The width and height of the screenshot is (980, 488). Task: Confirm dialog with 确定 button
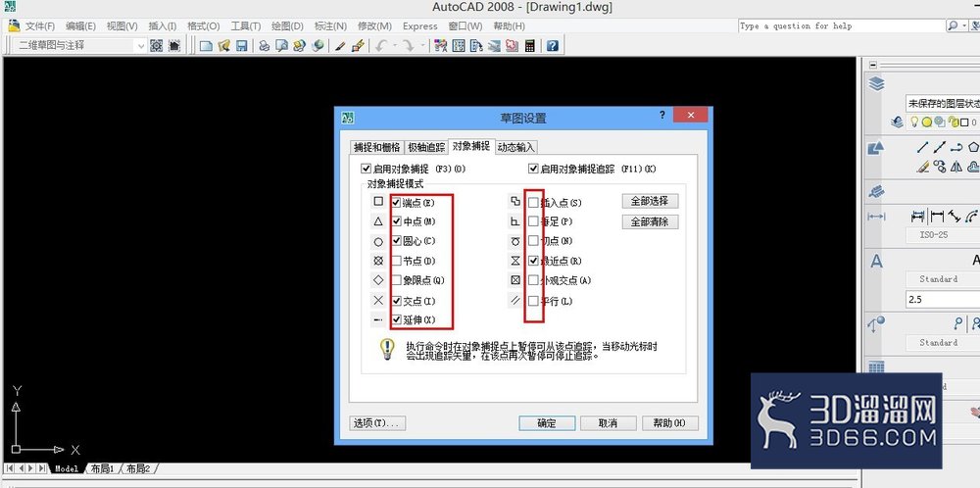[547, 423]
